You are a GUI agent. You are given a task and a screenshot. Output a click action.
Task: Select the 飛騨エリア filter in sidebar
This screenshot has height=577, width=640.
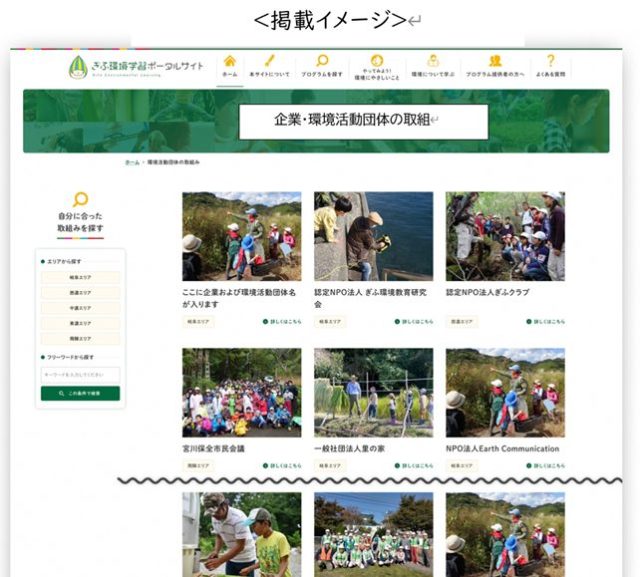point(81,339)
